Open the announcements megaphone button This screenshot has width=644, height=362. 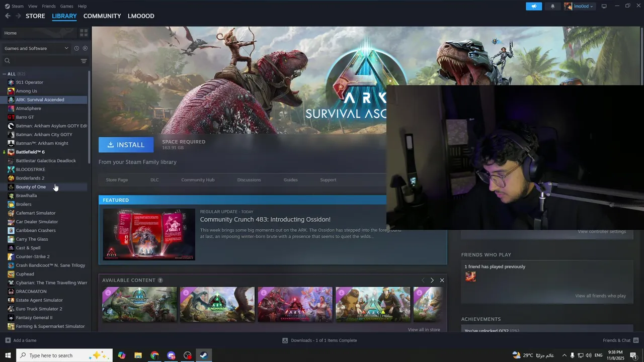534,6
